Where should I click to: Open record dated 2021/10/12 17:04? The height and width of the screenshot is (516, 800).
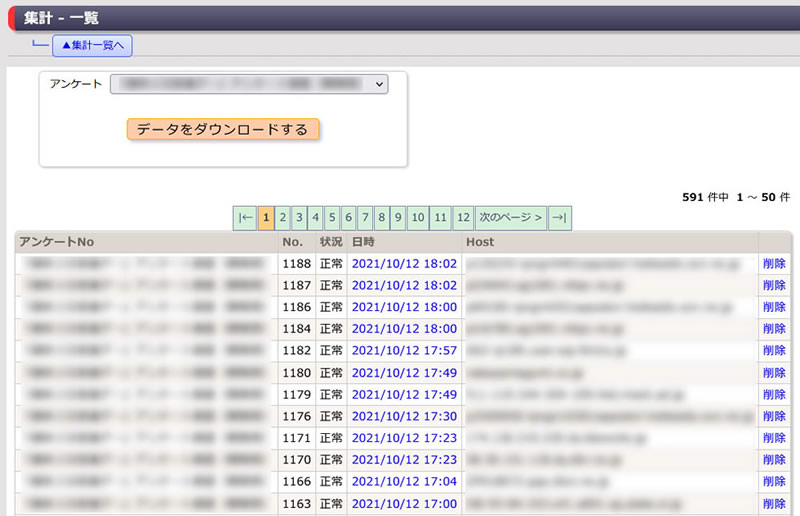[404, 482]
